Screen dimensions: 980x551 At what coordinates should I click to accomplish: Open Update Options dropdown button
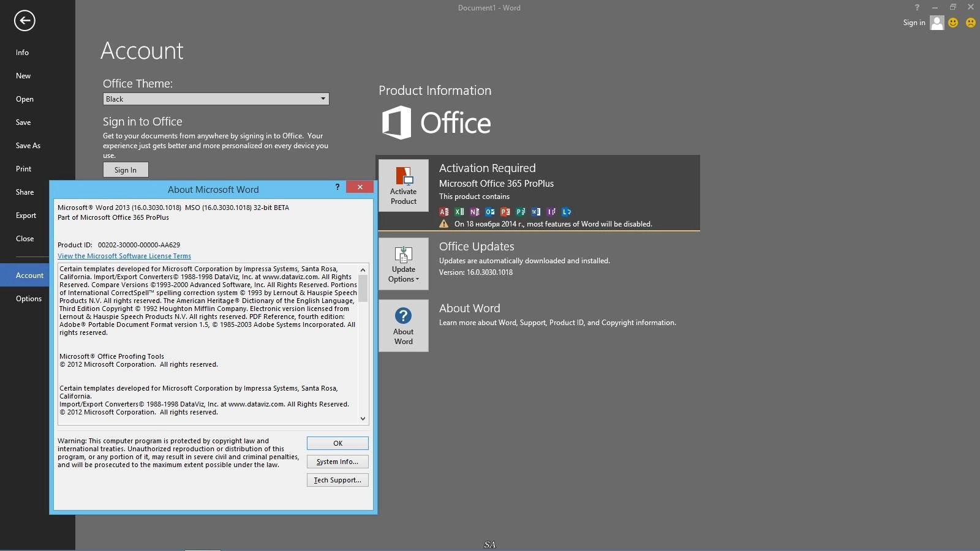(x=404, y=264)
